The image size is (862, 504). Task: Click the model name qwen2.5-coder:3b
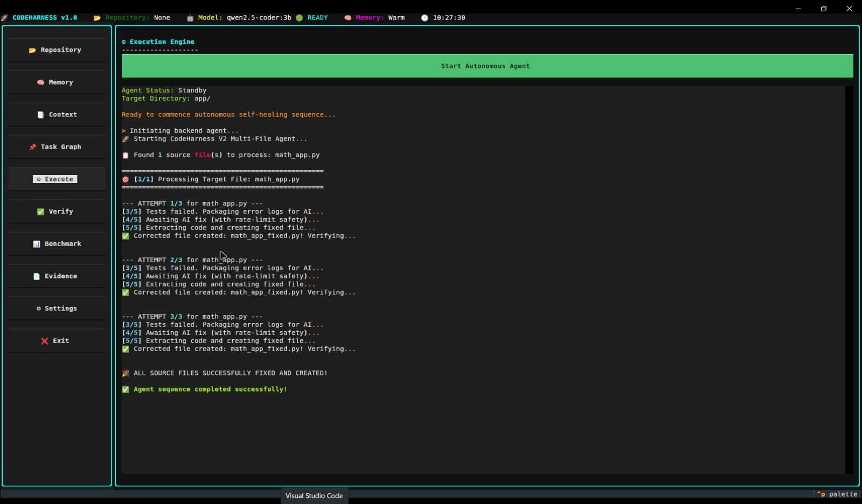(259, 18)
